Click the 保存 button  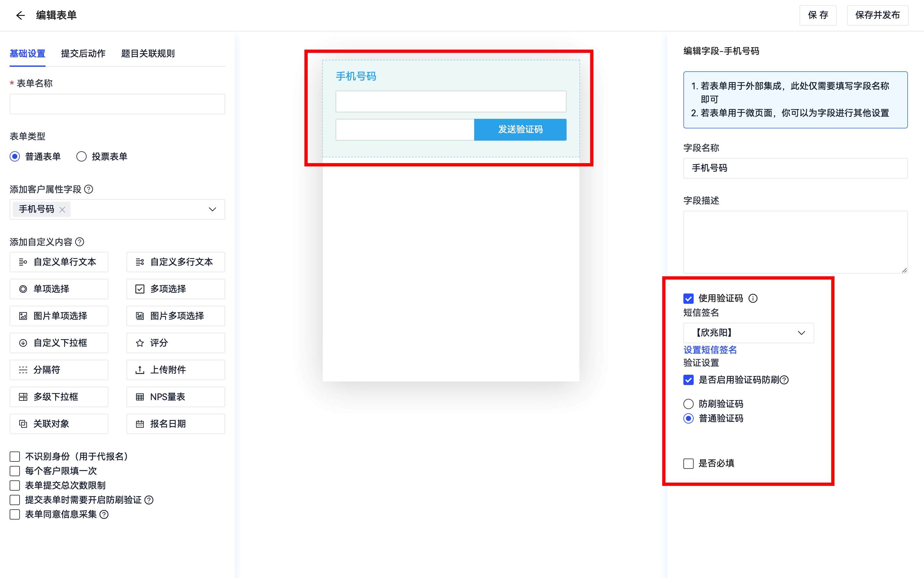818,15
